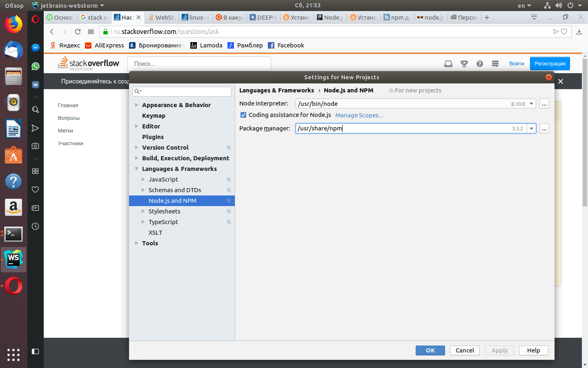This screenshot has height=368, width=588.
Task: Open snapshot camera in the Opera sidebar
Action: [x=36, y=146]
